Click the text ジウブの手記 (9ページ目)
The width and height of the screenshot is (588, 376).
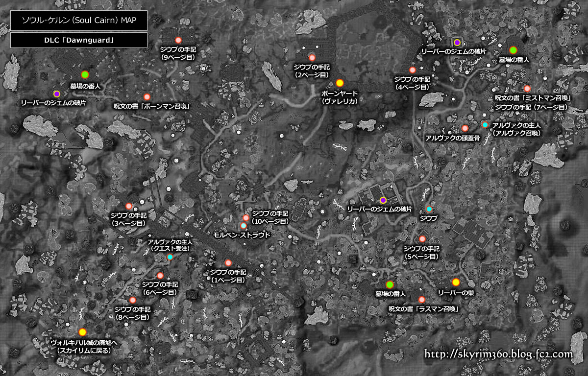click(178, 53)
